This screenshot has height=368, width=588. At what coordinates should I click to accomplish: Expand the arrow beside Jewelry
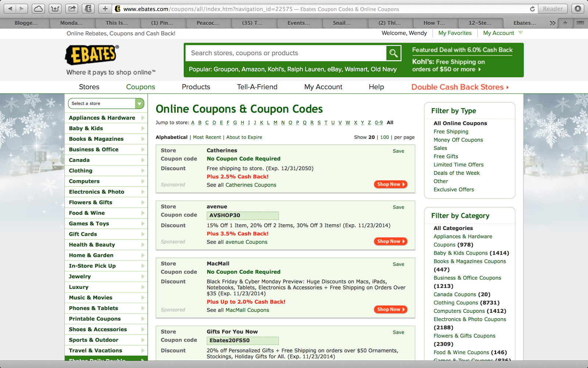[x=143, y=276]
